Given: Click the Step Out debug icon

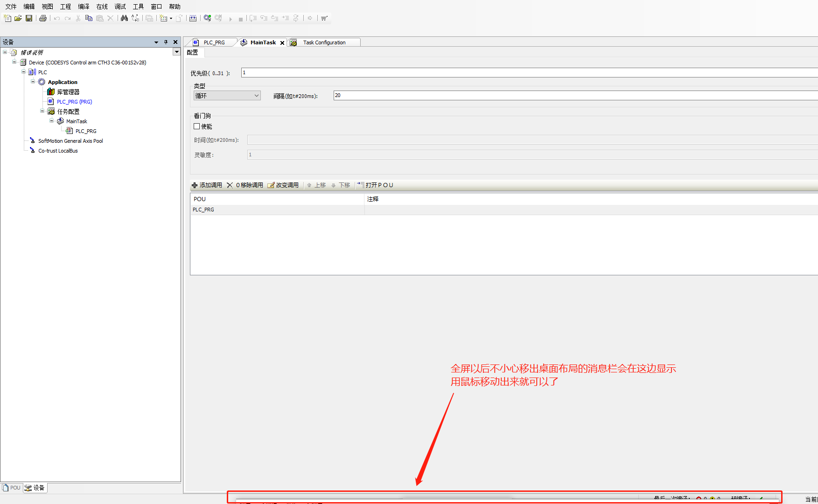Looking at the screenshot, I should [x=274, y=18].
